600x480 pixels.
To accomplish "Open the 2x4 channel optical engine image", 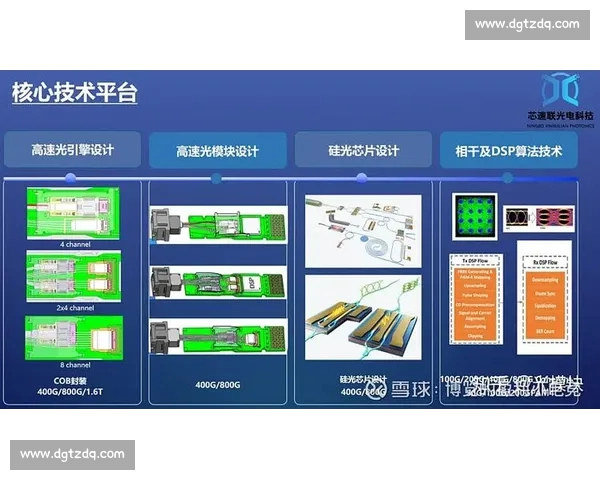I will click(x=73, y=276).
